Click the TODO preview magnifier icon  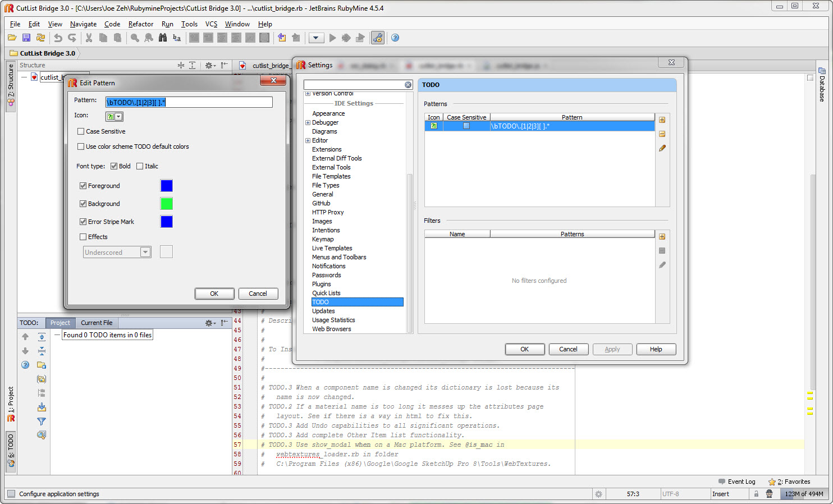[42, 435]
